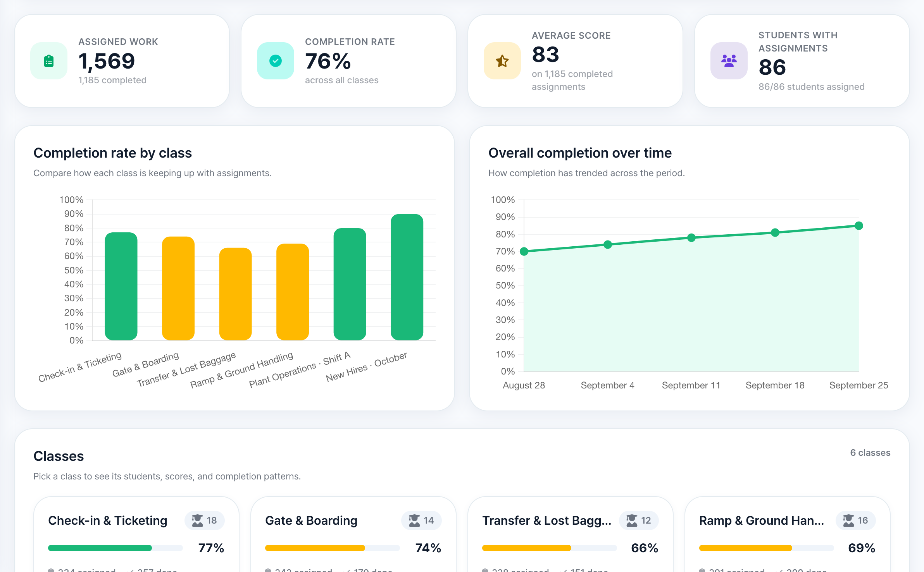Click the 'Completion rate by class' heading
This screenshot has height=572, width=924.
[x=112, y=153]
